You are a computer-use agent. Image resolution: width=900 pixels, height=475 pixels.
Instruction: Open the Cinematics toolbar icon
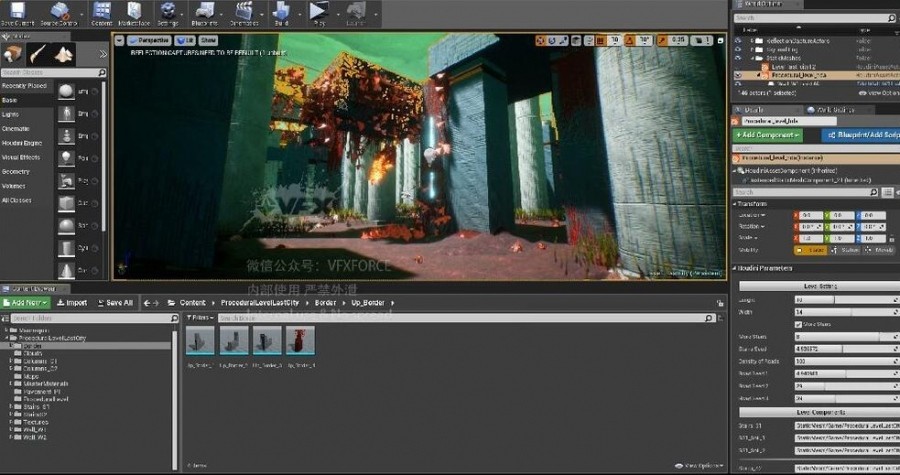point(244,13)
